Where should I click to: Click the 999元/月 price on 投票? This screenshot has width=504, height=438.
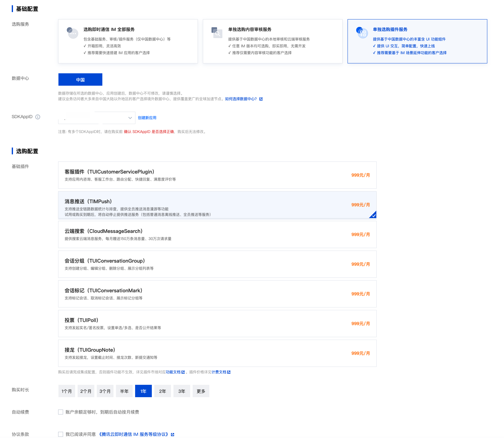tap(361, 324)
